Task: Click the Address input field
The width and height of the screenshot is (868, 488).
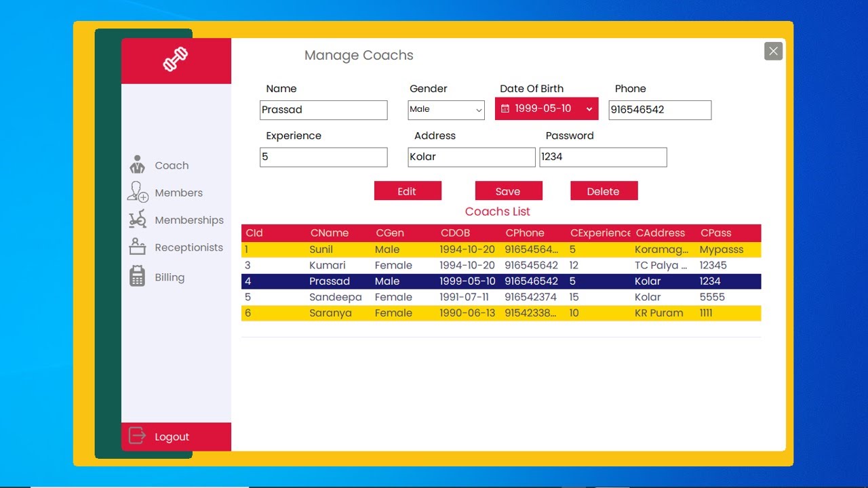Action: [471, 157]
